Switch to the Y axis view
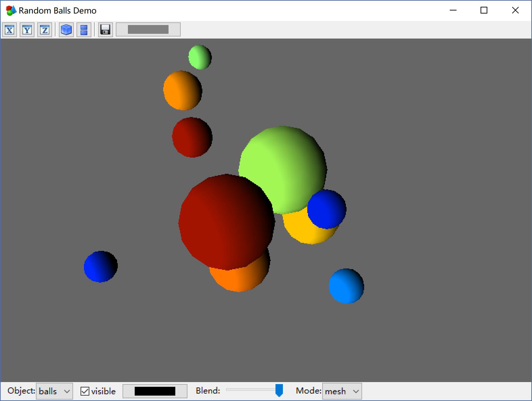The image size is (532, 401). pyautogui.click(x=27, y=30)
